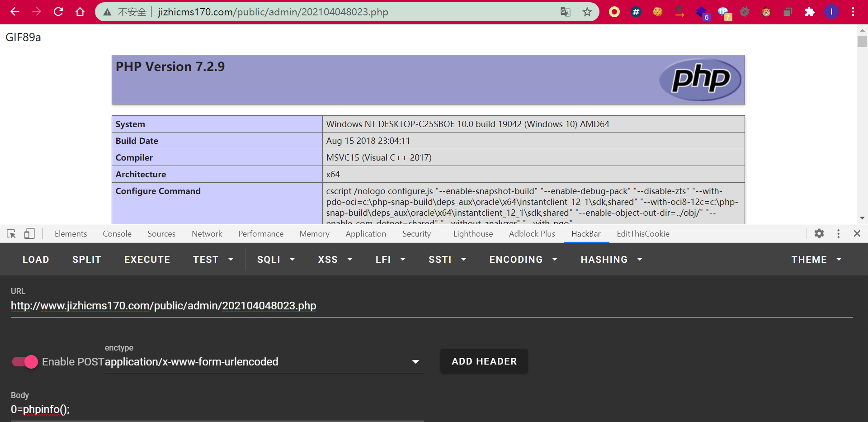Open the Lighthouse panel
Image resolution: width=868 pixels, height=422 pixels.
pyautogui.click(x=472, y=233)
